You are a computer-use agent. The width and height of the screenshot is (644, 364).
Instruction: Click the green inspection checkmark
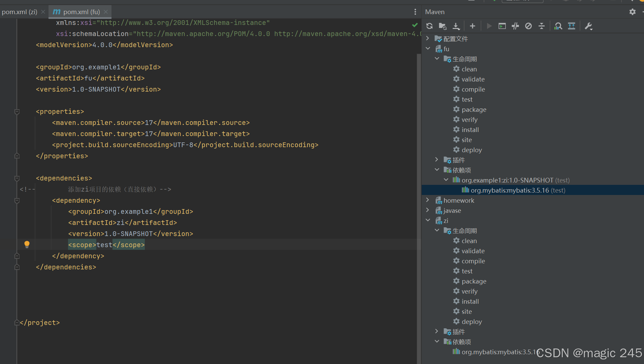(x=415, y=25)
